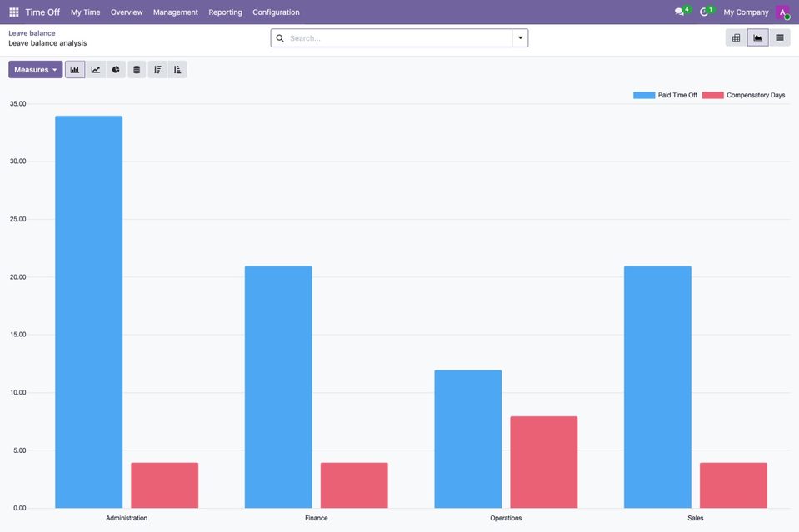799x532 pixels.
Task: Open the apps grid home menu
Action: [x=14, y=12]
